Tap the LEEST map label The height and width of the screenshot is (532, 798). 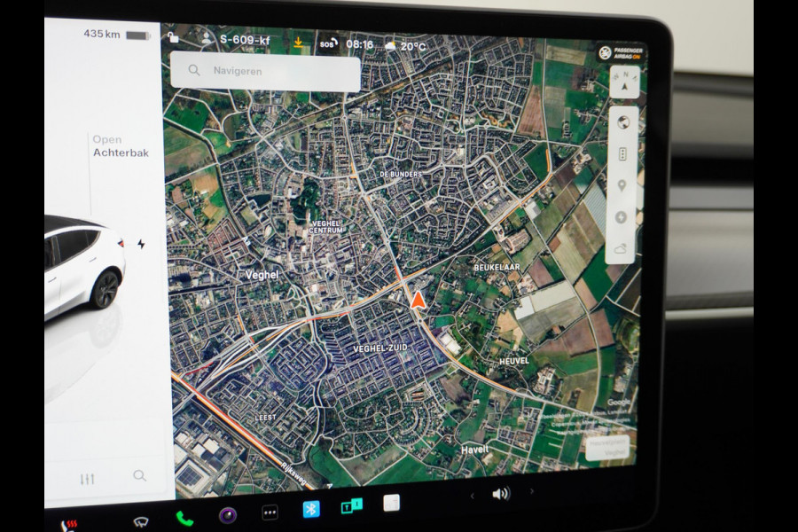pyautogui.click(x=265, y=418)
